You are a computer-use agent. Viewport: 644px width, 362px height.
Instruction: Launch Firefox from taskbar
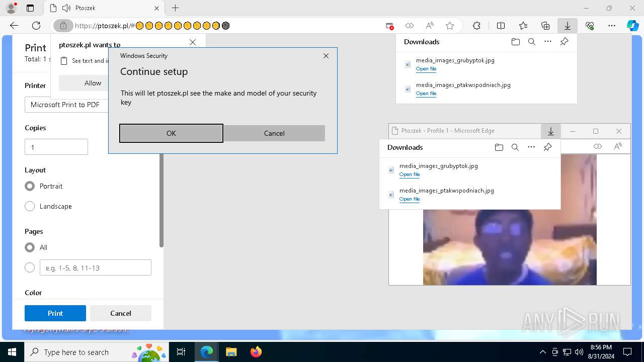point(256,352)
